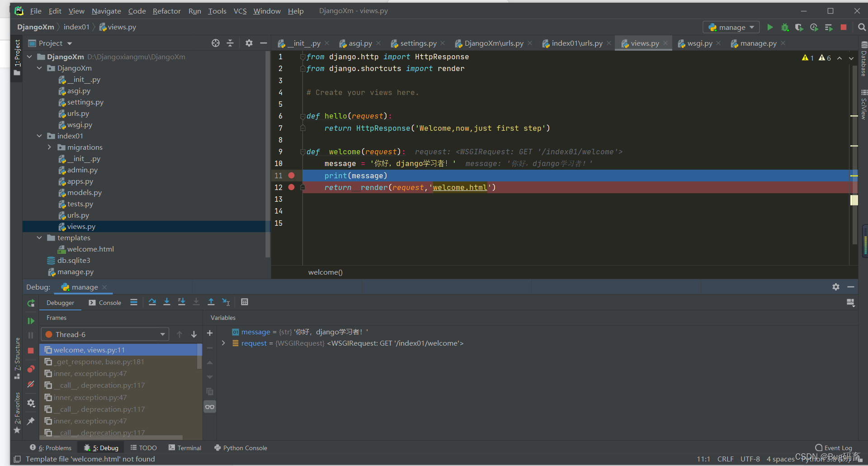Click the UTF-8 encoding status

coord(750,459)
